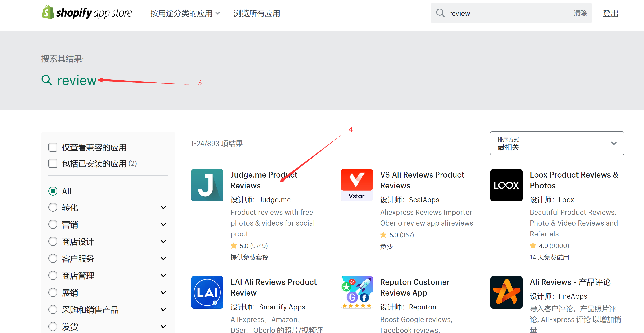
Task: Enable compatible apps only checkbox
Action: click(x=53, y=147)
